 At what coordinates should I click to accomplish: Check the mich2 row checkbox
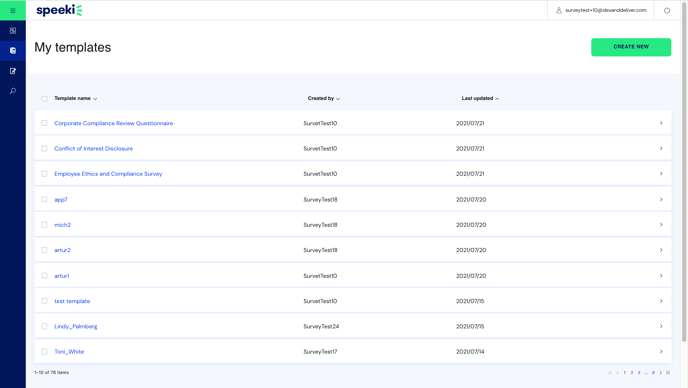(44, 225)
